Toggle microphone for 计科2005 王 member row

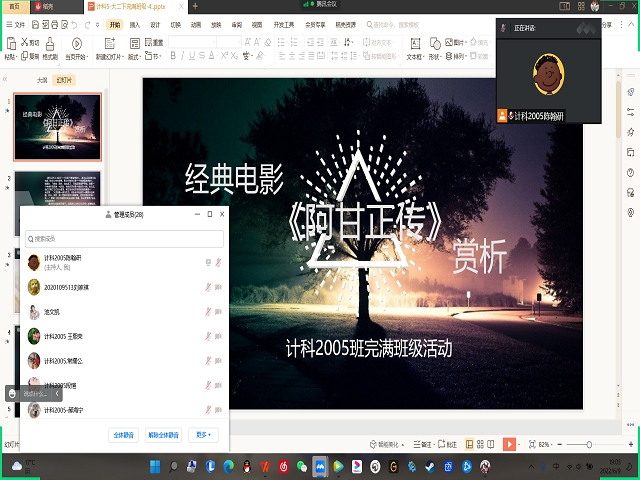[208, 336]
